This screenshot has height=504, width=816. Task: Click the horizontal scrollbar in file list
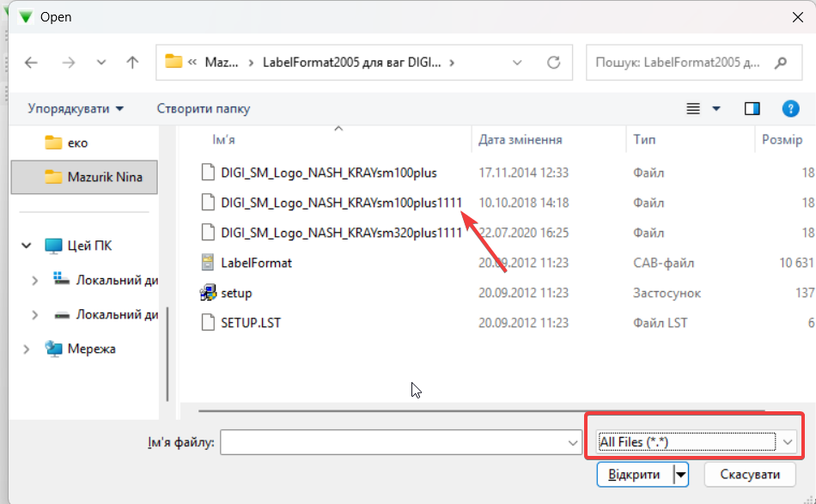481,411
